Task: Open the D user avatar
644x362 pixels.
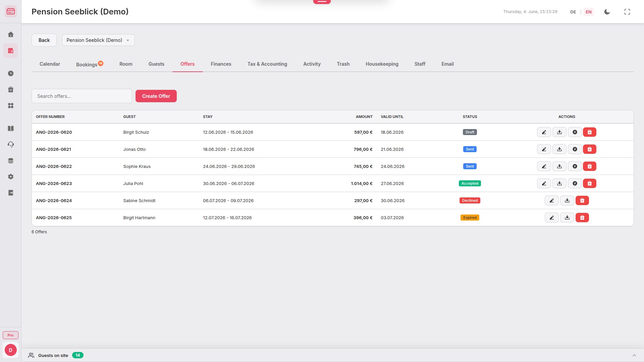Action: pos(11,350)
